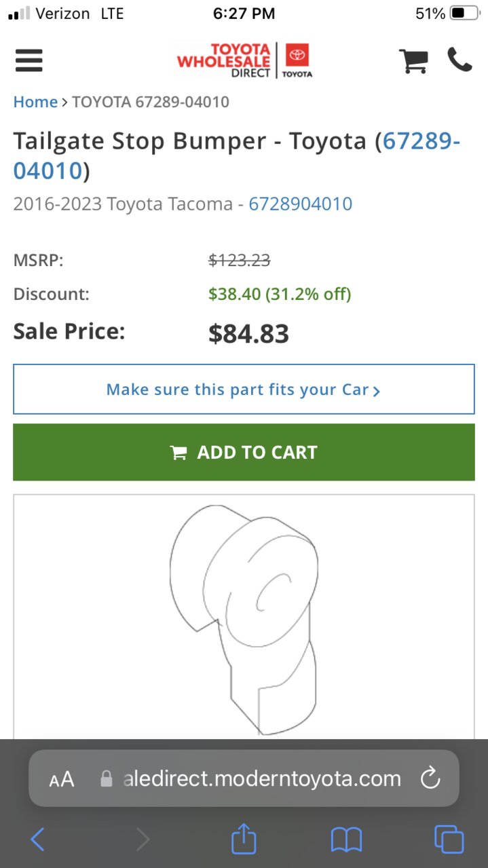Image resolution: width=488 pixels, height=868 pixels.
Task: Click the green ADD TO CART button
Action: coord(244,452)
